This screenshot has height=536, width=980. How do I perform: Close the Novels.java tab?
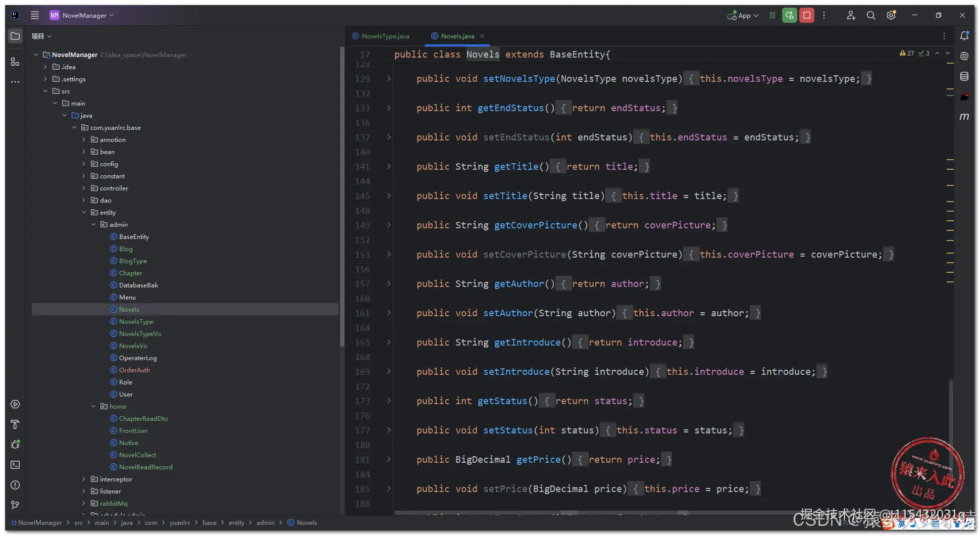coord(482,36)
